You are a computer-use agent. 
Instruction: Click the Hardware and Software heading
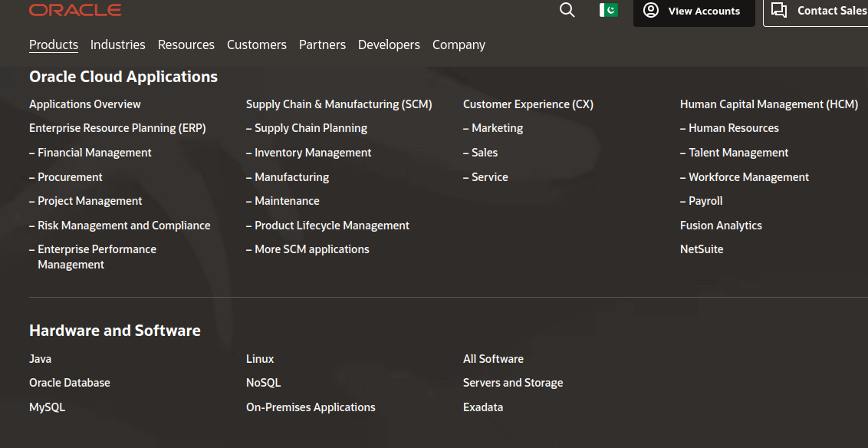pyautogui.click(x=114, y=331)
